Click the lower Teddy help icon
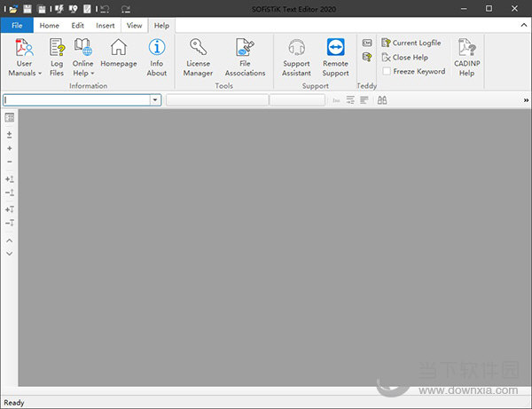Screen dimensions: 532x409 [x=367, y=57]
